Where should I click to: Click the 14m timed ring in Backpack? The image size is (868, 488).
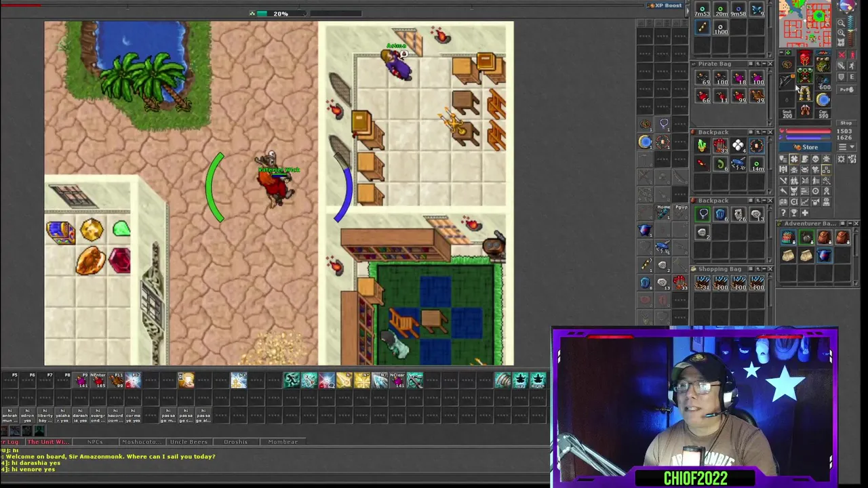point(756,163)
